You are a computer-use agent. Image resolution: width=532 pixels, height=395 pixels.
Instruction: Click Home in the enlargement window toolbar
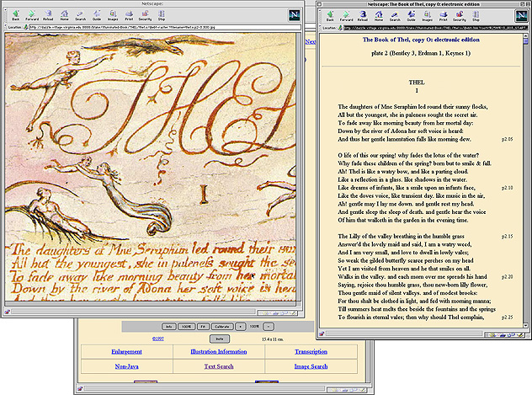coord(65,15)
